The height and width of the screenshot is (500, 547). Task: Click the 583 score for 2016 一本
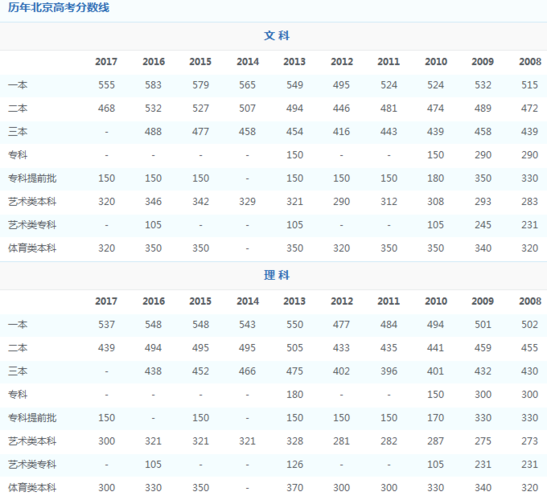pyautogui.click(x=153, y=85)
